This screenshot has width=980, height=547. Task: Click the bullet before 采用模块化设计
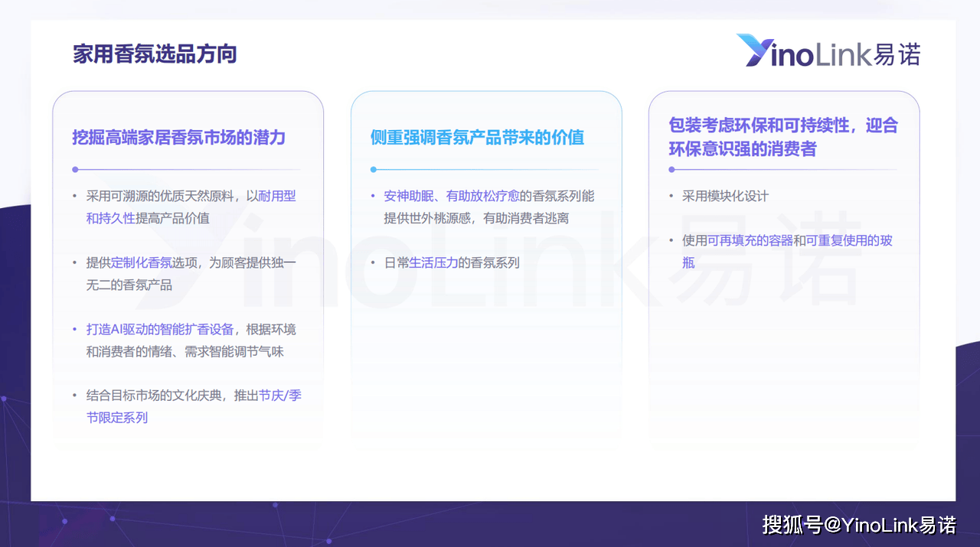(x=671, y=196)
